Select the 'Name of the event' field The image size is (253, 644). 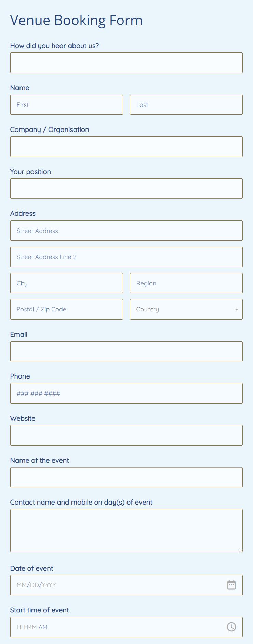pyautogui.click(x=126, y=477)
